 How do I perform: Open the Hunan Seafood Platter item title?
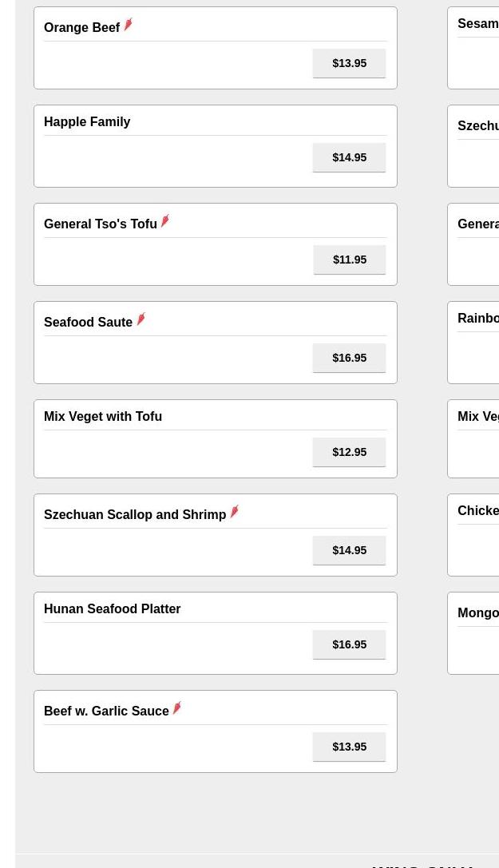pyautogui.click(x=113, y=609)
